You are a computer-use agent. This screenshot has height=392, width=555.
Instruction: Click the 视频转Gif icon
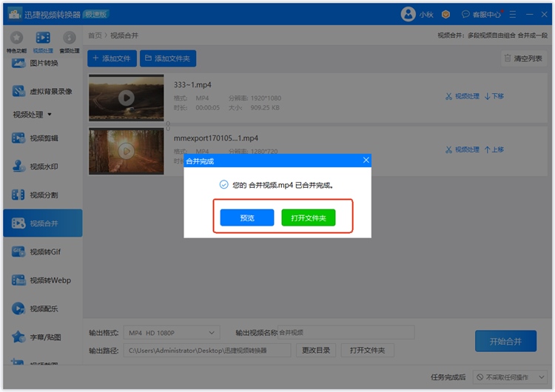click(18, 251)
